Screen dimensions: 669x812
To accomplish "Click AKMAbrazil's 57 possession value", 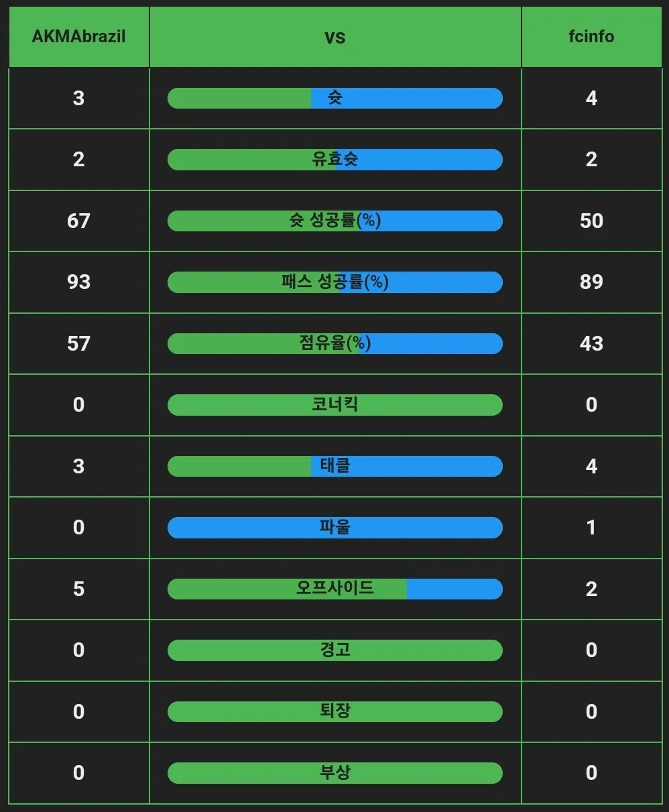I will (78, 343).
